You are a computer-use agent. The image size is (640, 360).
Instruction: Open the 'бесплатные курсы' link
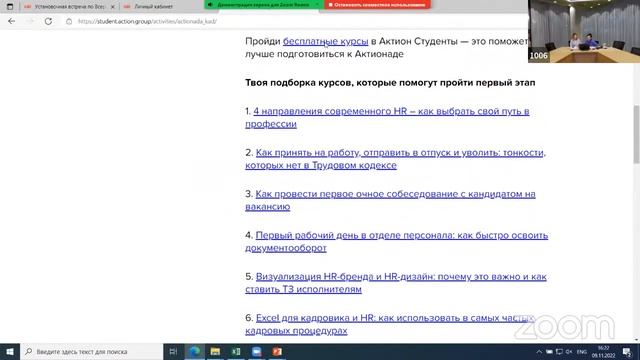pyautogui.click(x=325, y=41)
